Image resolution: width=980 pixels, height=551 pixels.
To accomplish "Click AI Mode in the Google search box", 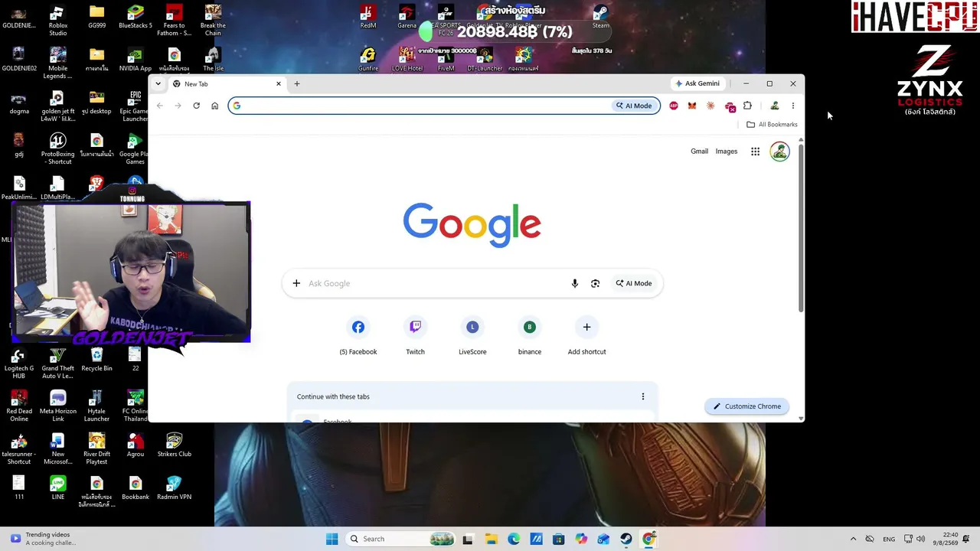I will point(634,283).
